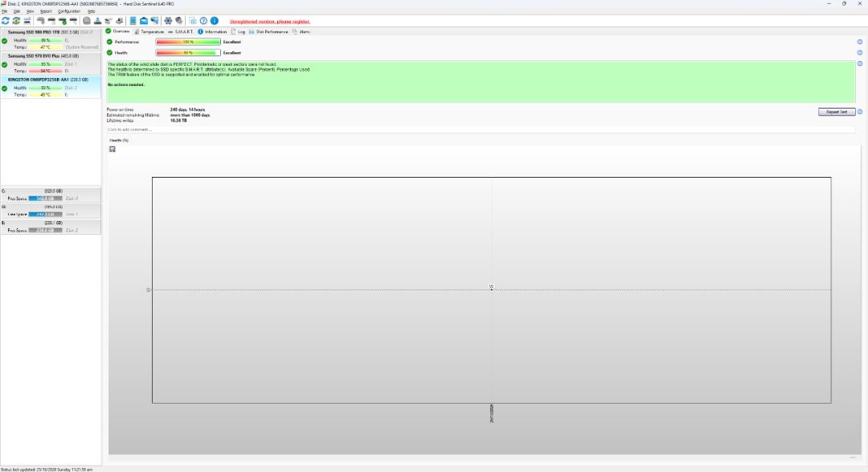This screenshot has height=472, width=868.
Task: Select the Samsung SSD 970 EVO Plus disk
Action: pyautogui.click(x=51, y=64)
